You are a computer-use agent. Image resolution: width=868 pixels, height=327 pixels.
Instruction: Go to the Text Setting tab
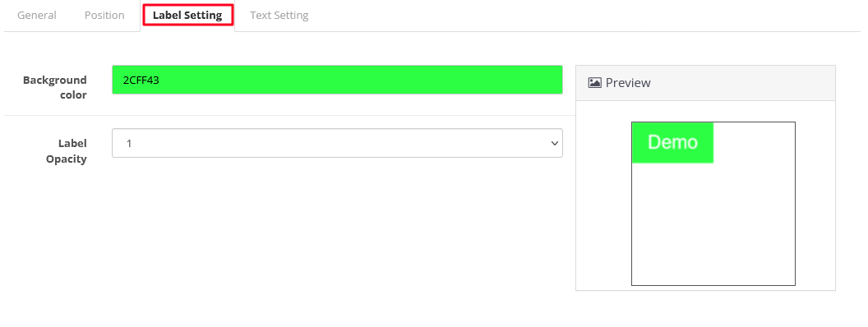click(x=279, y=16)
